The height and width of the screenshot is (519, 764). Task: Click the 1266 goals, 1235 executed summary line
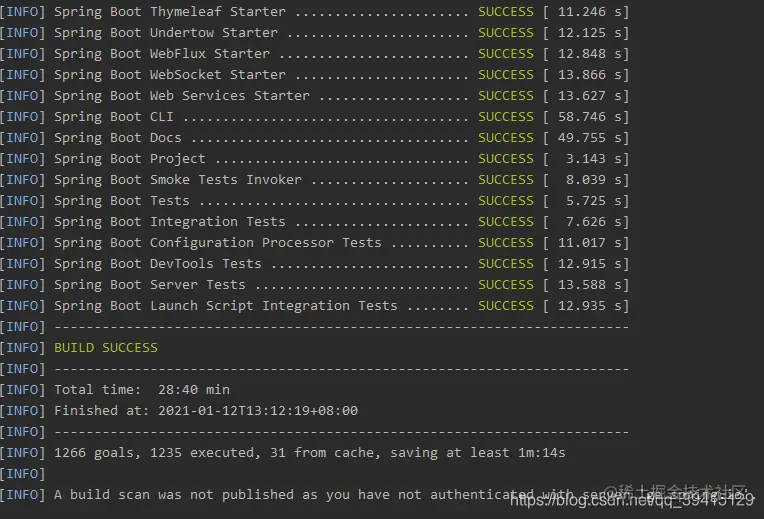[x=309, y=453]
